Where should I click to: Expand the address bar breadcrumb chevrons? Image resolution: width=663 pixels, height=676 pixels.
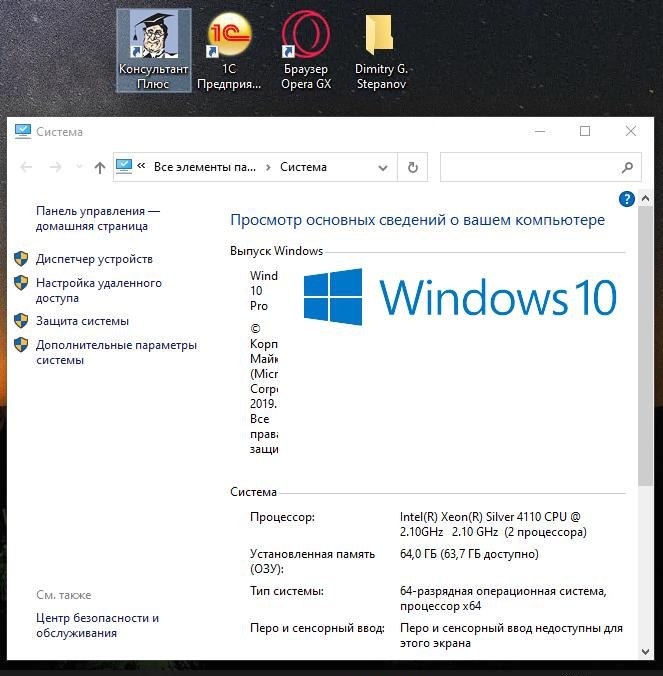coord(141,166)
